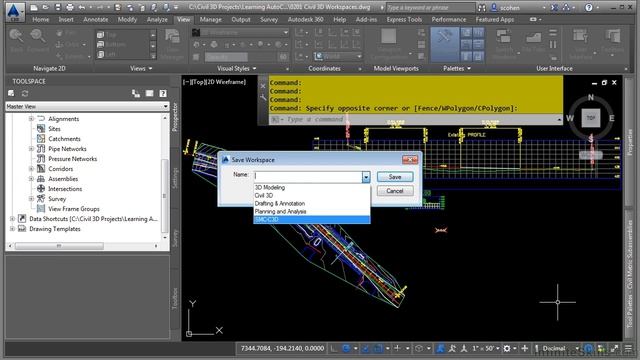640x360 pixels.
Task: Click the Save button in Save Workspace dialog
Action: tap(395, 177)
